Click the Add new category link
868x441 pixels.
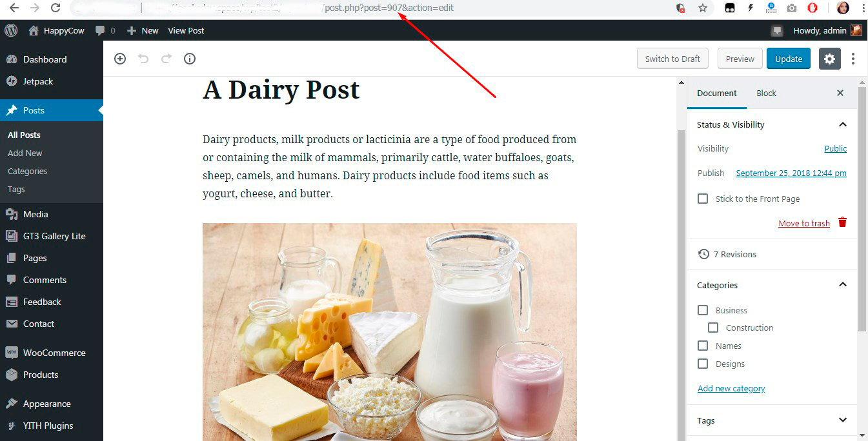click(x=731, y=388)
